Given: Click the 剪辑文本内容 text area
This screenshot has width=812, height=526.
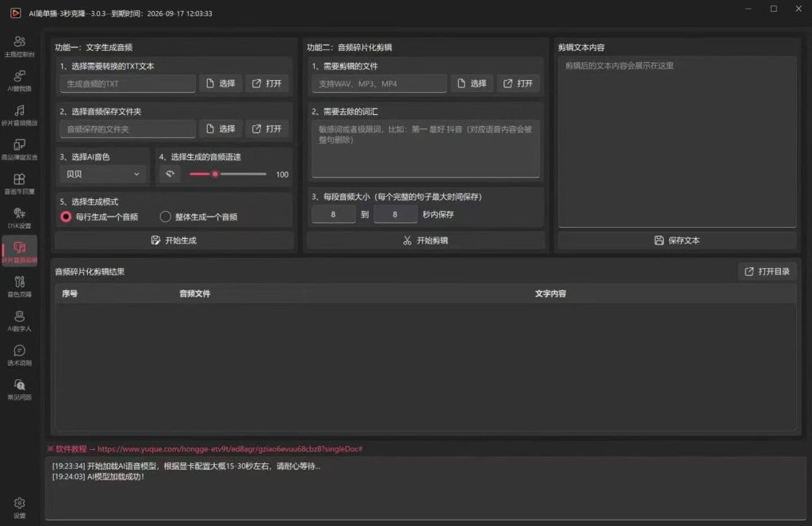Looking at the screenshot, I should coord(677,141).
